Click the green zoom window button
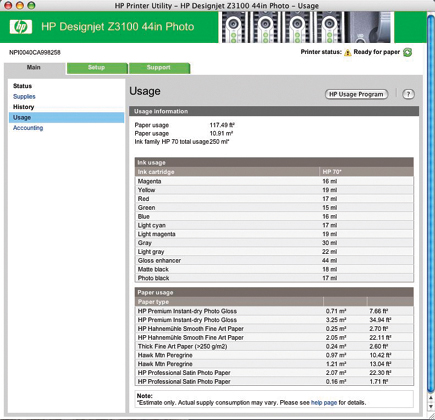 point(31,5)
